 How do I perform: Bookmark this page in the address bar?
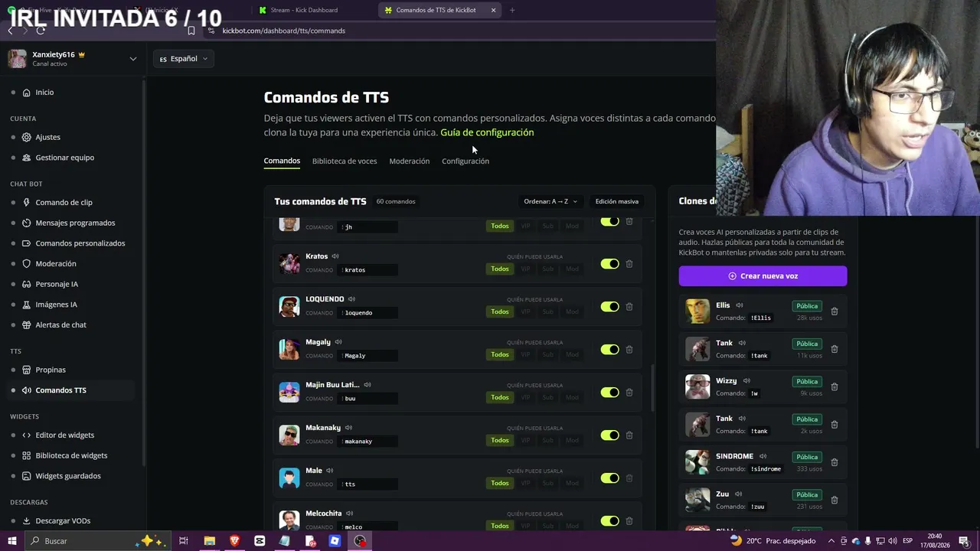pyautogui.click(x=191, y=31)
